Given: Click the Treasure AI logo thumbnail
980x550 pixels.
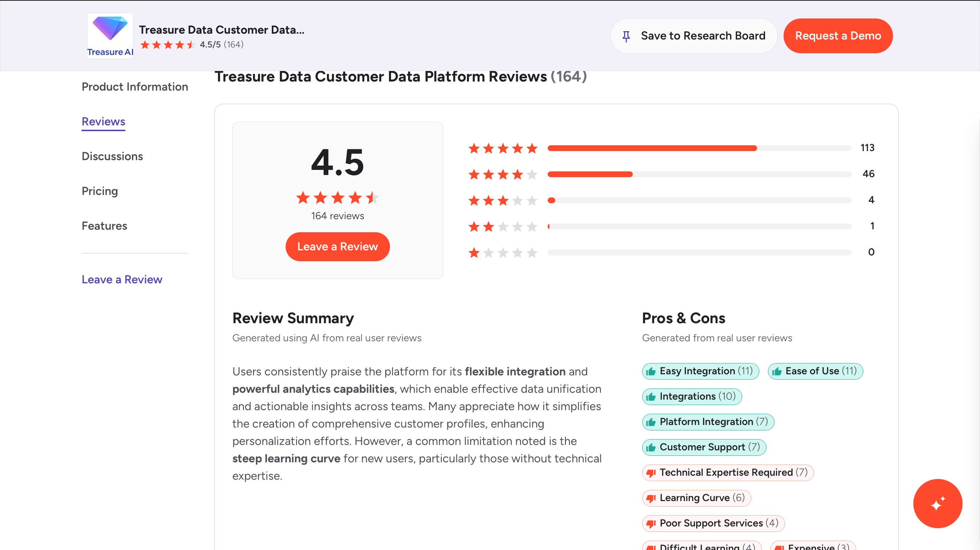Looking at the screenshot, I should pos(110,36).
